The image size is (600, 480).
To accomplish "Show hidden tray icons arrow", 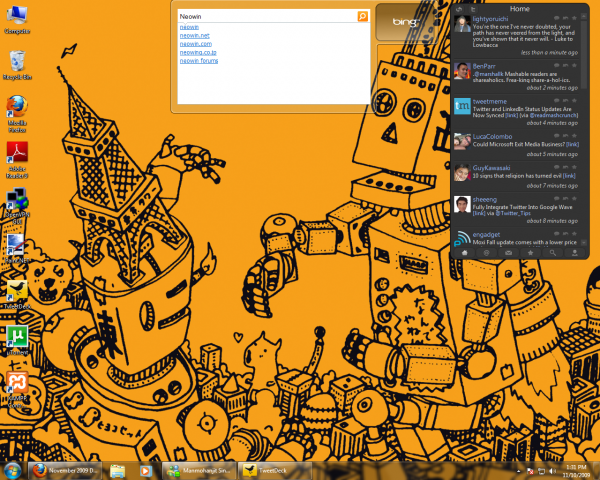I will (518, 471).
